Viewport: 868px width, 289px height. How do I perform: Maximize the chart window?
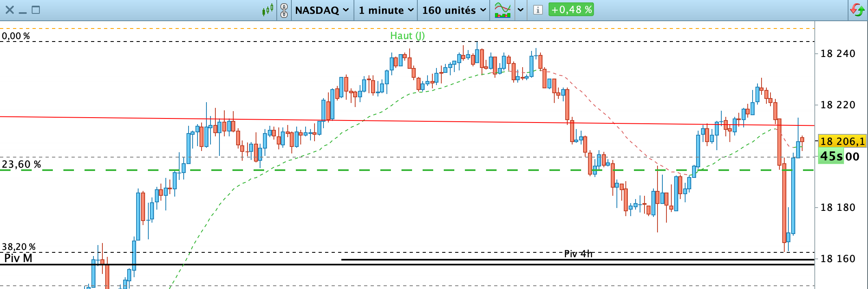tap(36, 10)
